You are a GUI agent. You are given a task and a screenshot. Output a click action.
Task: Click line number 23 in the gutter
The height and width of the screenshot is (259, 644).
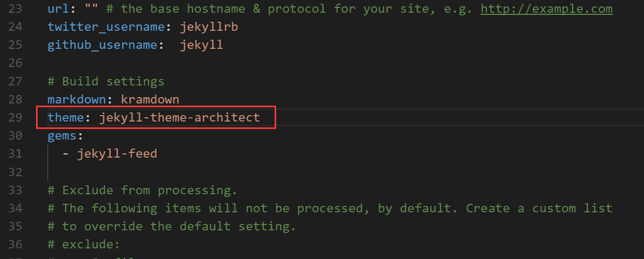[x=15, y=9]
